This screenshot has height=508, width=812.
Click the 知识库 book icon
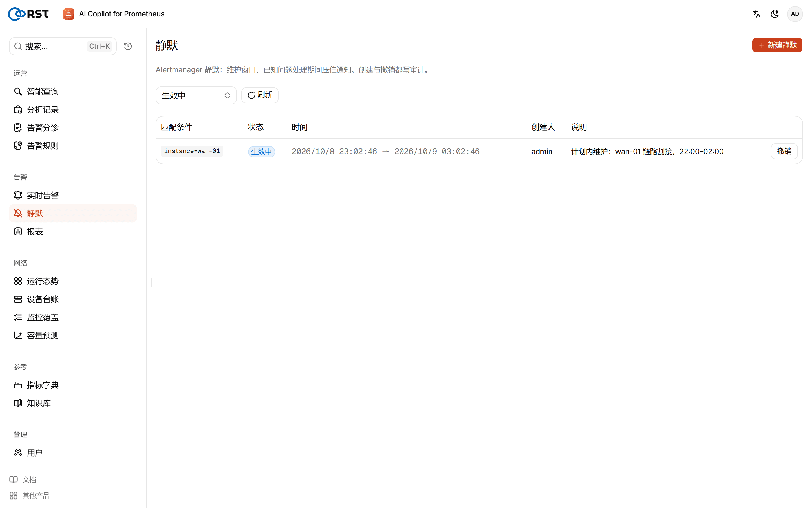pyautogui.click(x=18, y=403)
